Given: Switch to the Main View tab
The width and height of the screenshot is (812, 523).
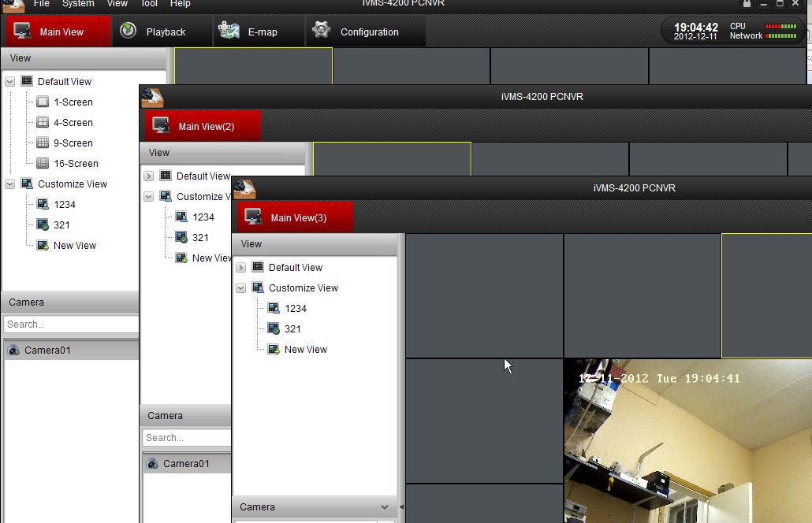Looking at the screenshot, I should click(58, 32).
